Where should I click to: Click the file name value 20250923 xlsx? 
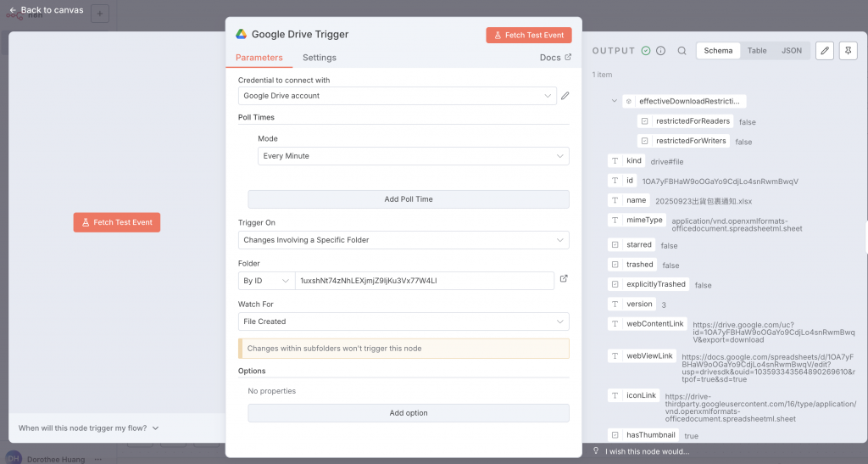[704, 202]
